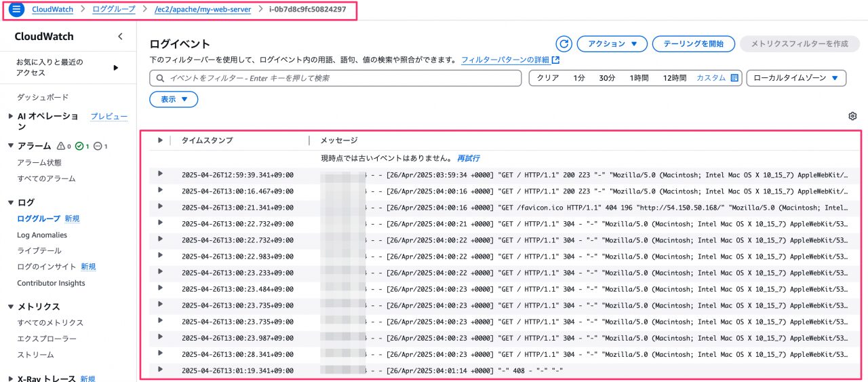Open the 表示 dropdown
868x382 pixels.
[174, 99]
